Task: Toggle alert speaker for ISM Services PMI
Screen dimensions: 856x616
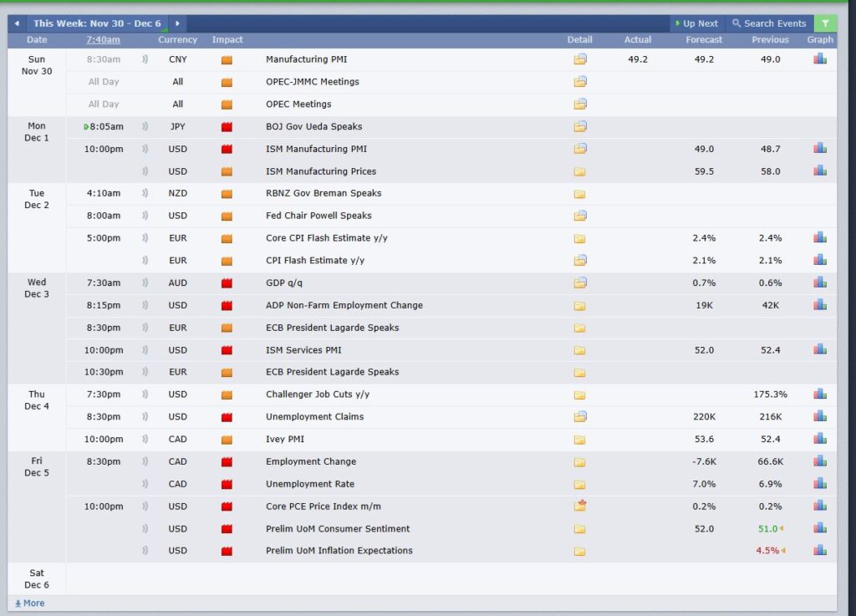Action: [x=145, y=350]
